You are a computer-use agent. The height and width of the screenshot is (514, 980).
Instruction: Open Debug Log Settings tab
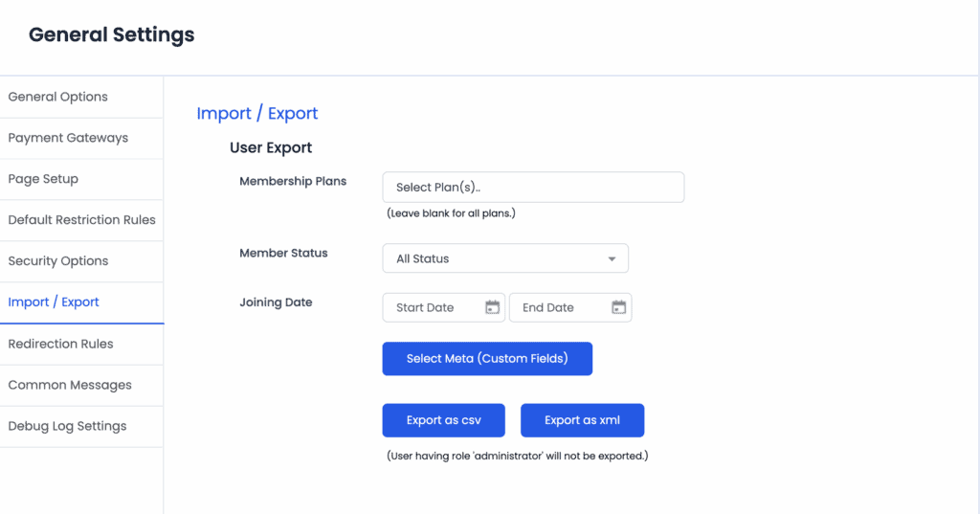point(81,427)
